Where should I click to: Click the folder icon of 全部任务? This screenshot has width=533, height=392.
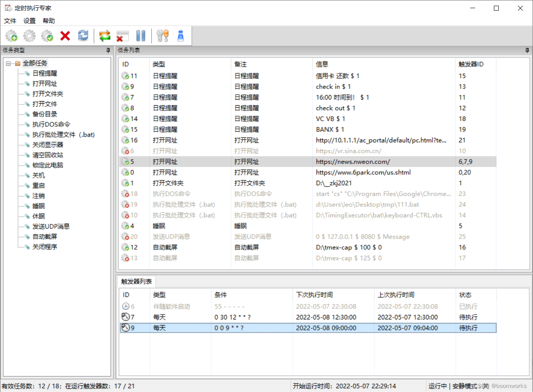coord(18,63)
